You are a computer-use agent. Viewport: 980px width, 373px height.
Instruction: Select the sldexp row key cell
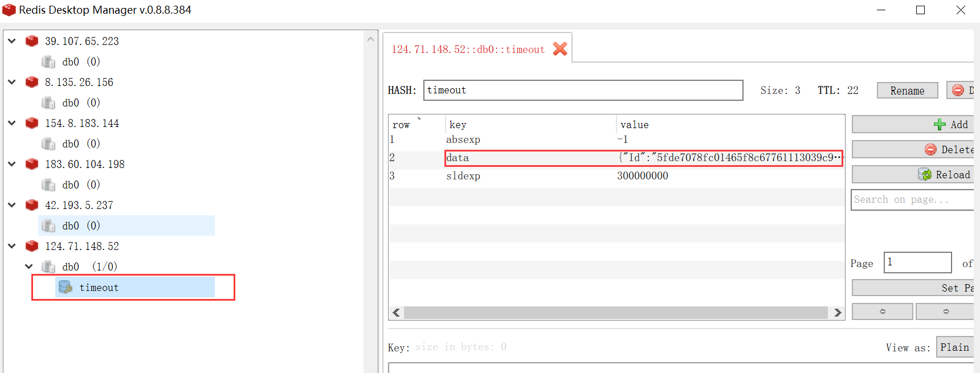pos(530,176)
